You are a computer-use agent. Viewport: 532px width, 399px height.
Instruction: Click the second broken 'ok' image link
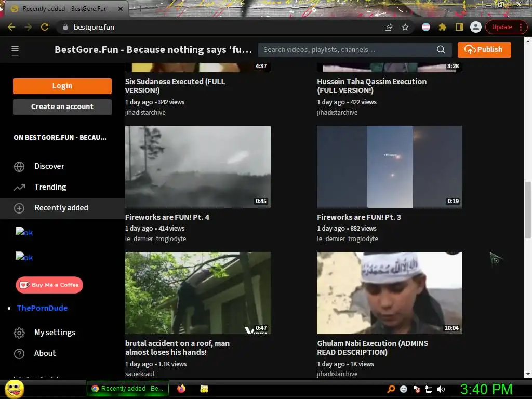24,257
